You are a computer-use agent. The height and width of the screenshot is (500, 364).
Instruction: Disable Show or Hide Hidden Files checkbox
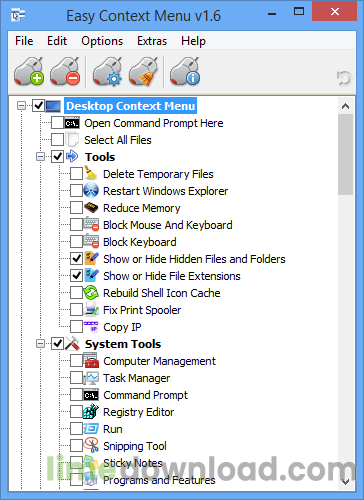coord(76,258)
